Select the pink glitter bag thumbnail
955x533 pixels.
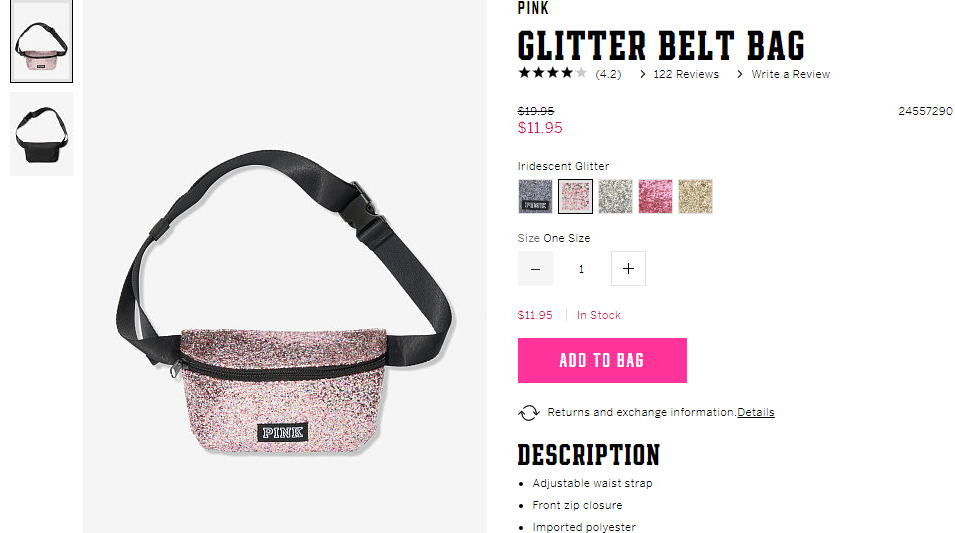(x=41, y=41)
